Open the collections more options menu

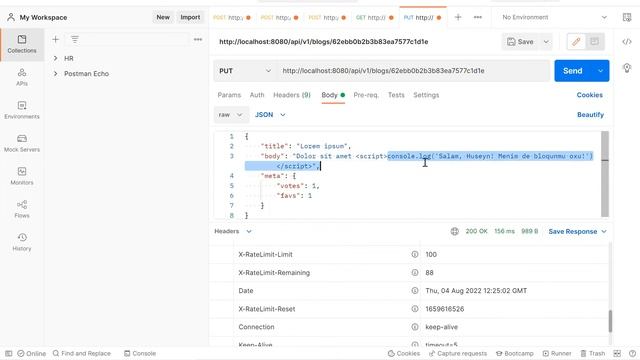[x=198, y=40]
